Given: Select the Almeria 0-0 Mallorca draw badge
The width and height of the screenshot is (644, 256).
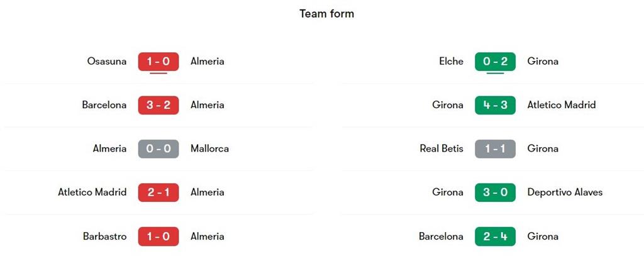Looking at the screenshot, I should click(158, 149).
